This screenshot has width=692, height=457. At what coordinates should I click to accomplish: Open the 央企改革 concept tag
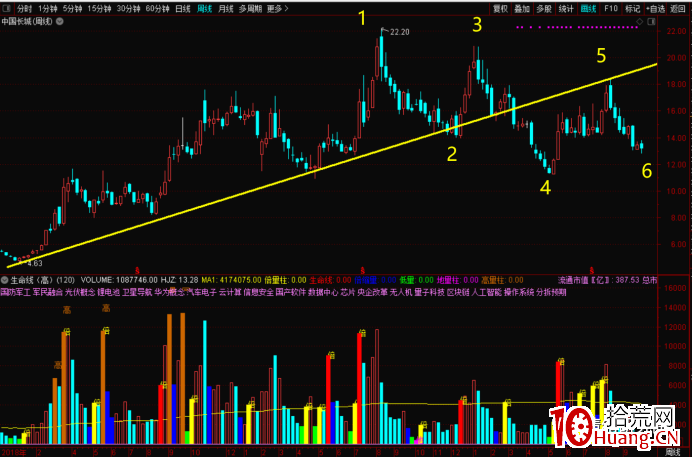(x=372, y=292)
